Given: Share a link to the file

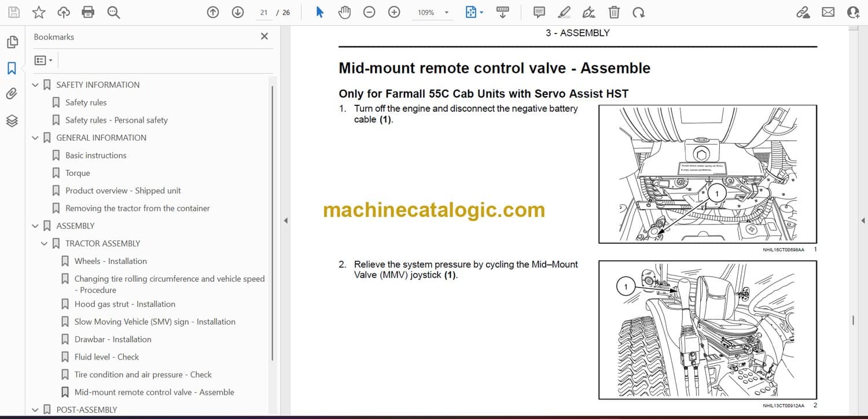Looking at the screenshot, I should (803, 12).
